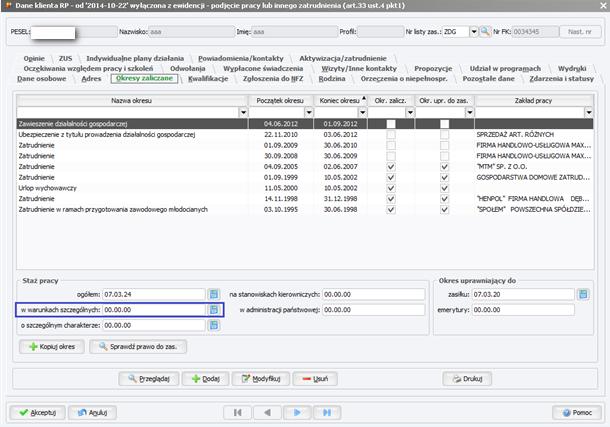Open Aktywizacja/zatrudnienie tab
The image size is (610, 427).
coord(343,58)
